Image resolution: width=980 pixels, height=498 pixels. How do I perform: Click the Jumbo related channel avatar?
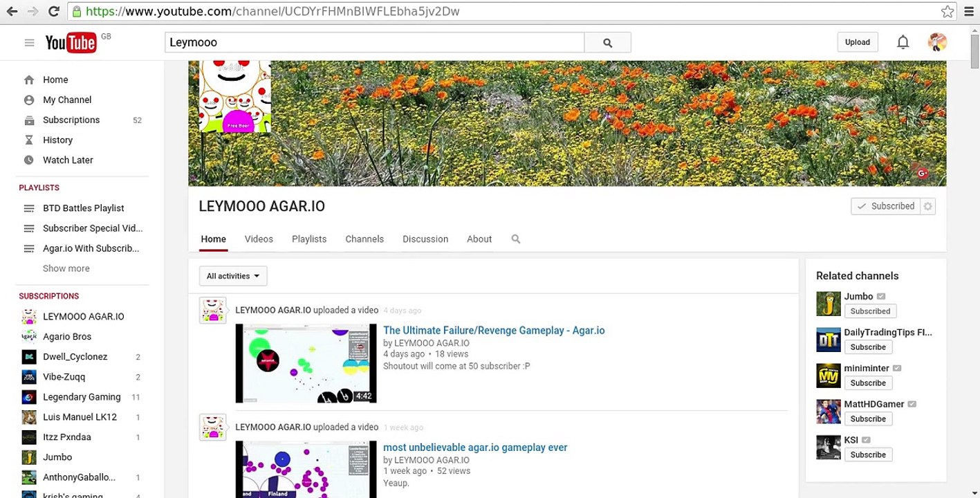point(829,304)
